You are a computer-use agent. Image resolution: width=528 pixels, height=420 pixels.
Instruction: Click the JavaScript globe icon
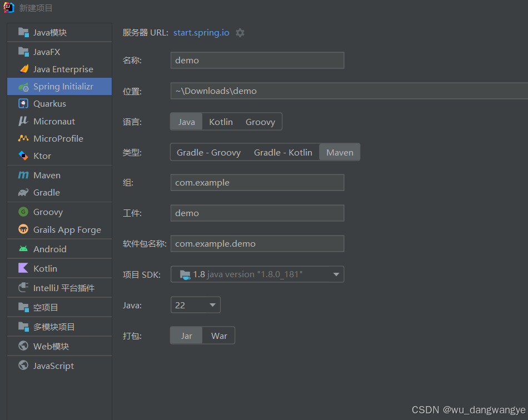23,365
